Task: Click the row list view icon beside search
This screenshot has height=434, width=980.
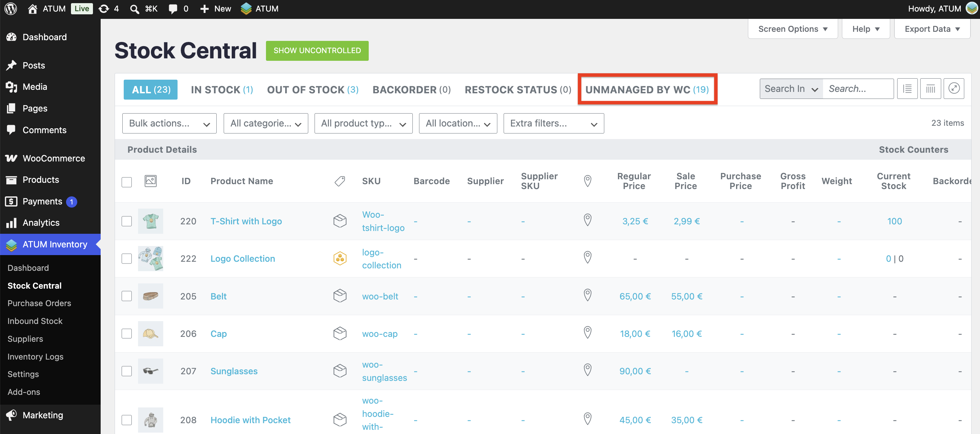Action: (907, 89)
